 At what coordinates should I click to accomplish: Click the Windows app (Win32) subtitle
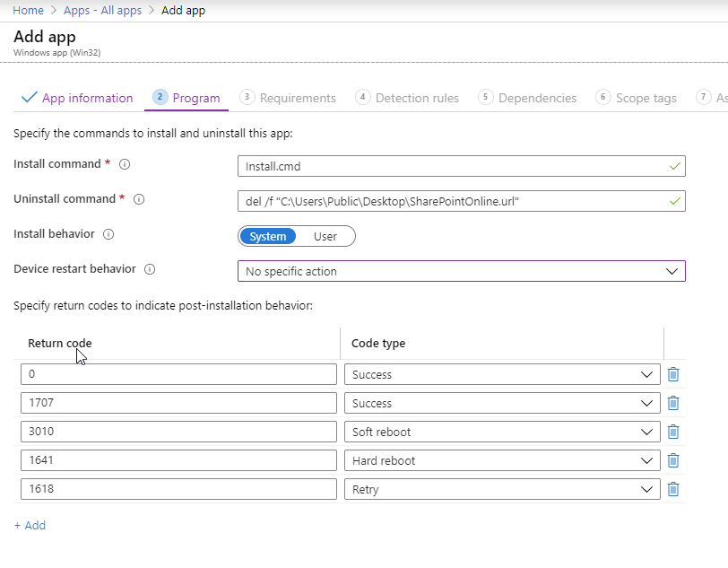pos(57,53)
